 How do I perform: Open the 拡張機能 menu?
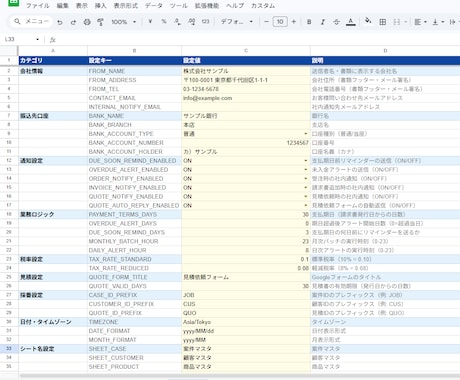point(207,6)
